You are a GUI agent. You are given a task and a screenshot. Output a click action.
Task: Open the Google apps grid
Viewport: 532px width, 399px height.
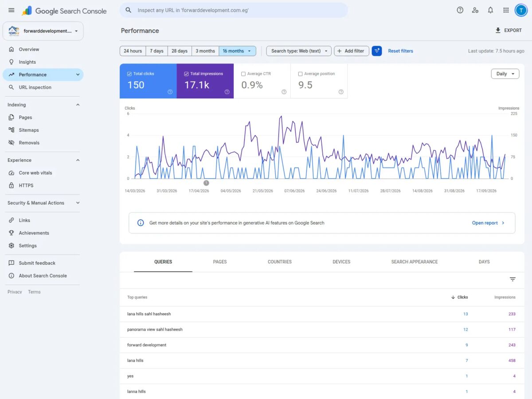[506, 10]
